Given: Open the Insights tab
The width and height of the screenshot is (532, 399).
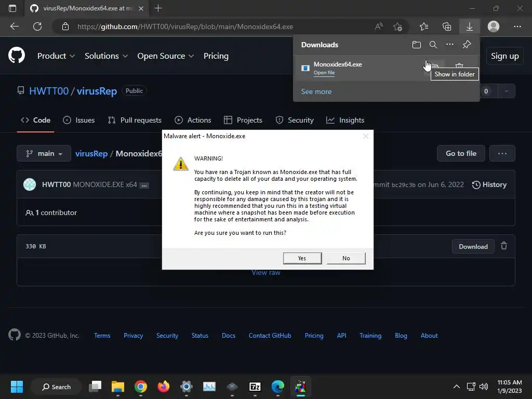Looking at the screenshot, I should pos(345,120).
